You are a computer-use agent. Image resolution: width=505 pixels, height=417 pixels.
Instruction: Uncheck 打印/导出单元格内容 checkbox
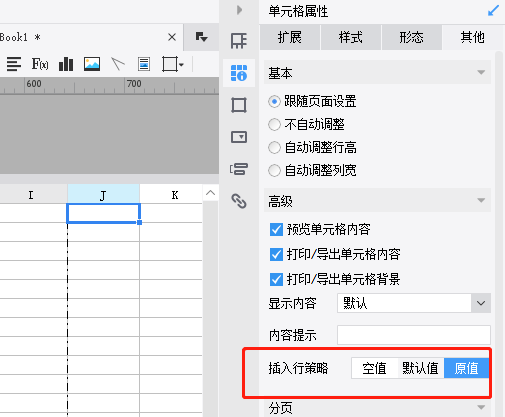click(276, 254)
